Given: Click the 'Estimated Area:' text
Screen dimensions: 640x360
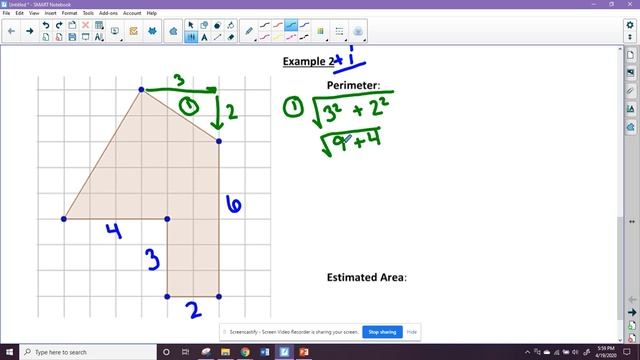Looking at the screenshot, I should coord(367,278).
